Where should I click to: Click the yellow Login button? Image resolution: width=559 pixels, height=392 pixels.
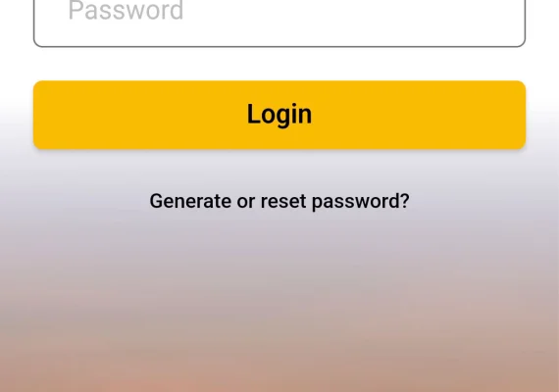point(279,115)
